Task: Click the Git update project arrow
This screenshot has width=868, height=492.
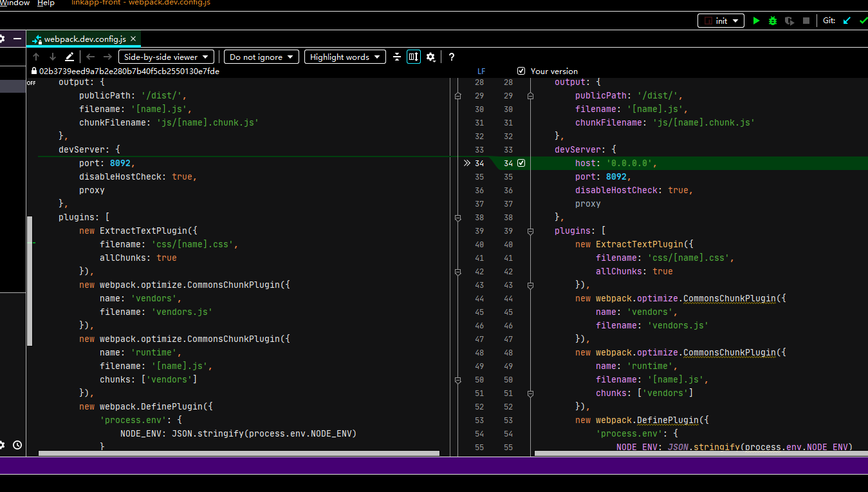Action: coord(847,21)
